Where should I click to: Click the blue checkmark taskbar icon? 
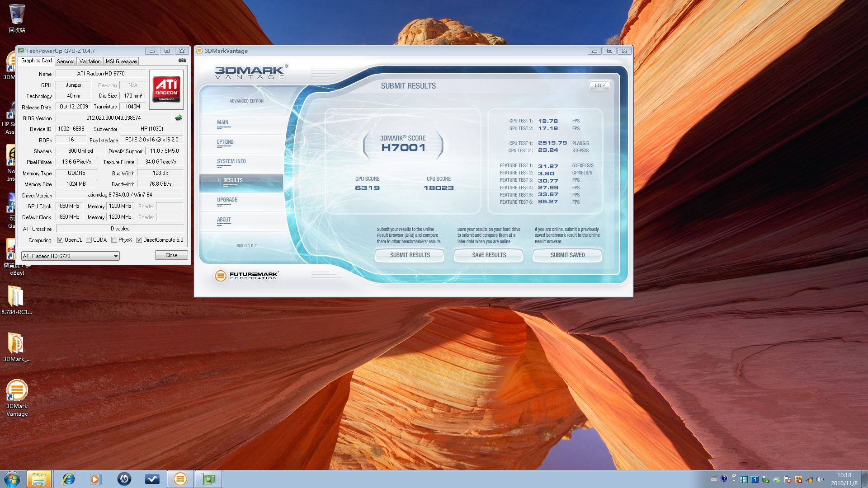tap(152, 479)
